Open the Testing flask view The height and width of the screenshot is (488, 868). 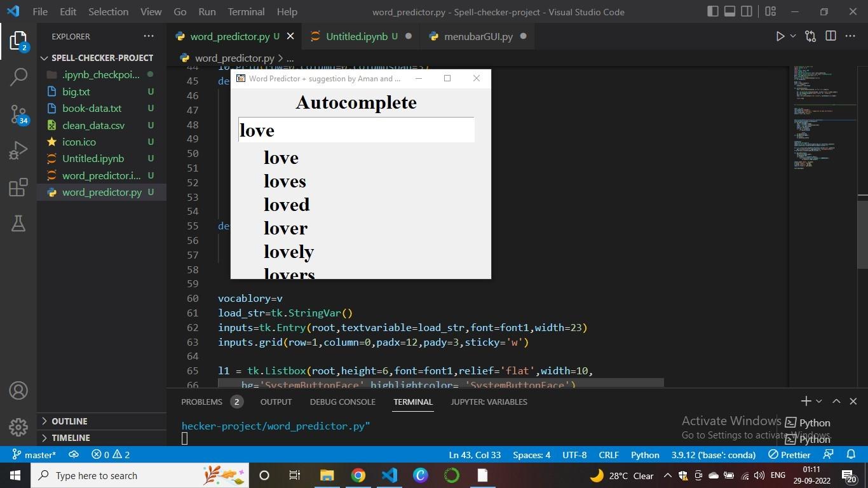click(x=18, y=223)
